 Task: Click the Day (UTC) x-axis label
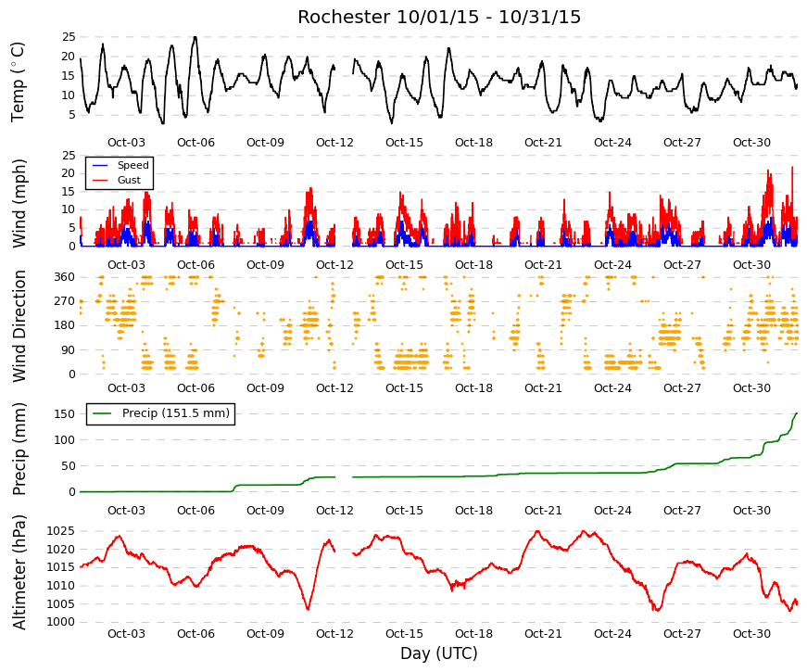click(x=439, y=653)
